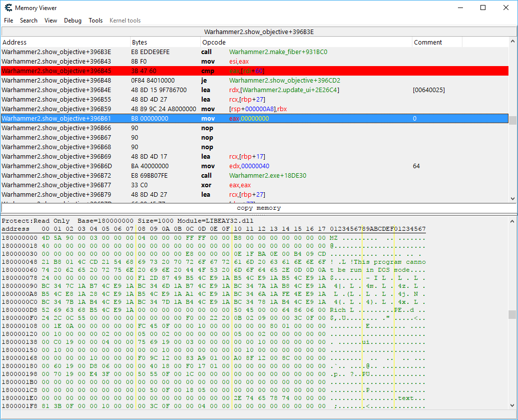The width and height of the screenshot is (518, 420).
Task: Open the Tools menu
Action: pyautogui.click(x=96, y=21)
